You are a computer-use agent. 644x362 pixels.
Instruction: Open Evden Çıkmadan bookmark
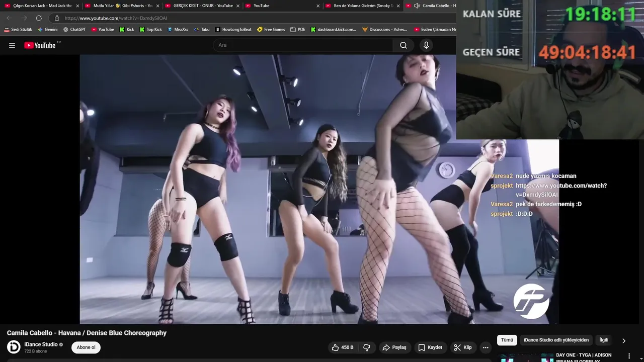click(435, 30)
